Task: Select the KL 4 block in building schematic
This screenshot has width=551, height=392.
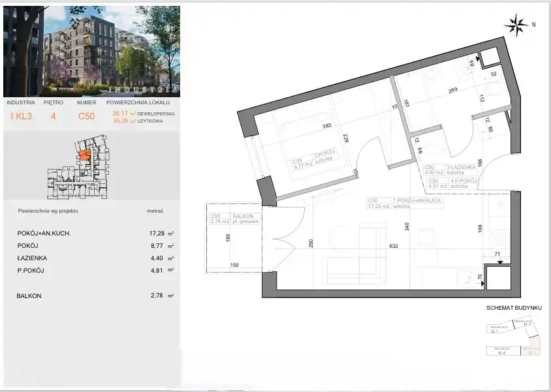Action: pyautogui.click(x=503, y=352)
